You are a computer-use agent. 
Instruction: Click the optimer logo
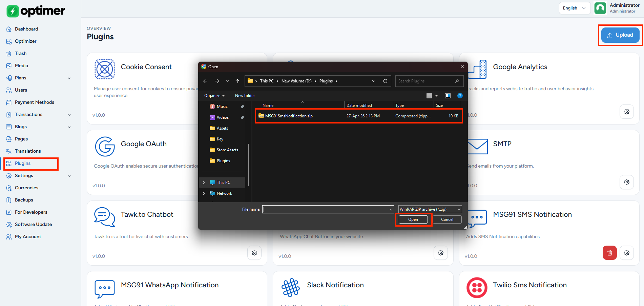36,11
